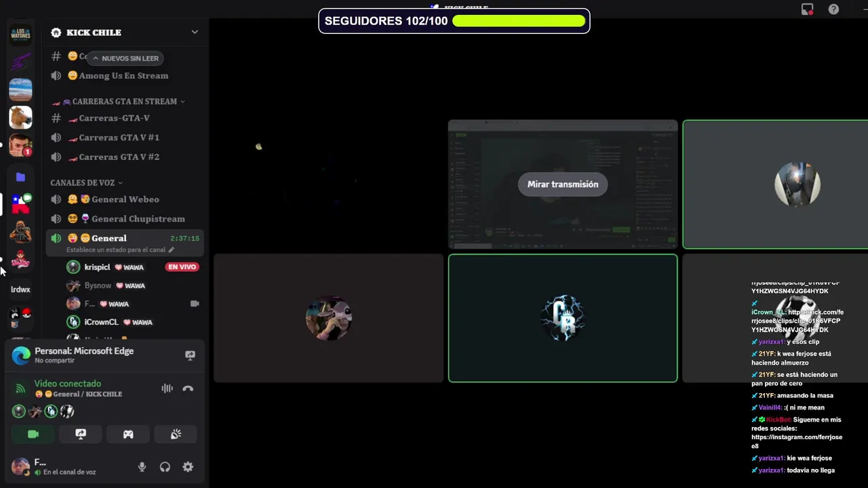Viewport: 868px width, 488px height.
Task: Click user iCrownCL in voice list
Action: 101,322
